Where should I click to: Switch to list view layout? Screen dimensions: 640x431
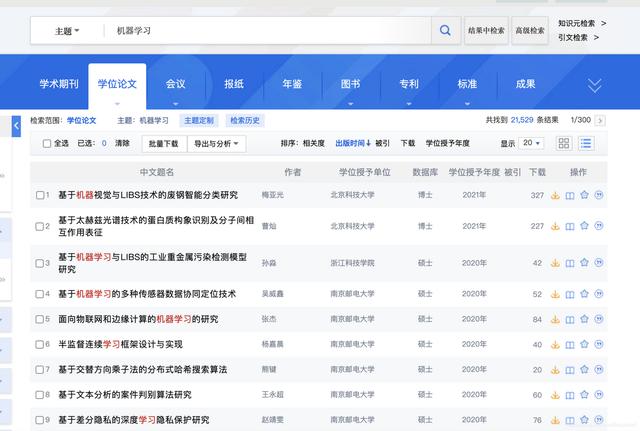586,143
